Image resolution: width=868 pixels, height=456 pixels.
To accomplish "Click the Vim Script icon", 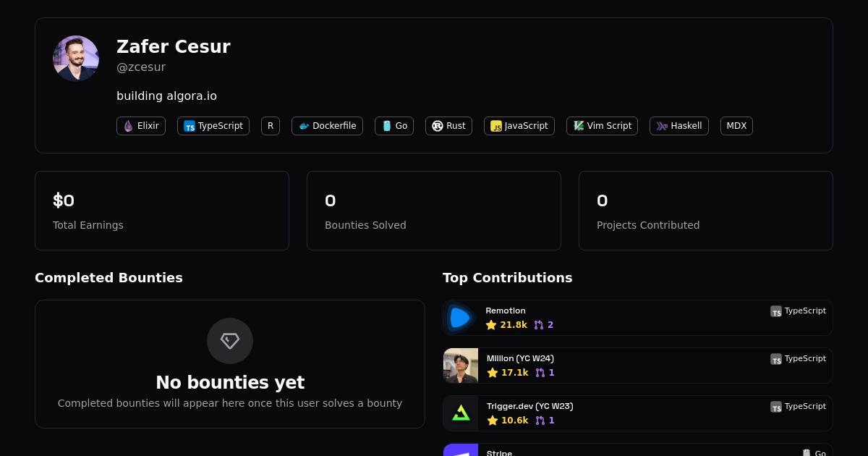I will click(x=579, y=126).
